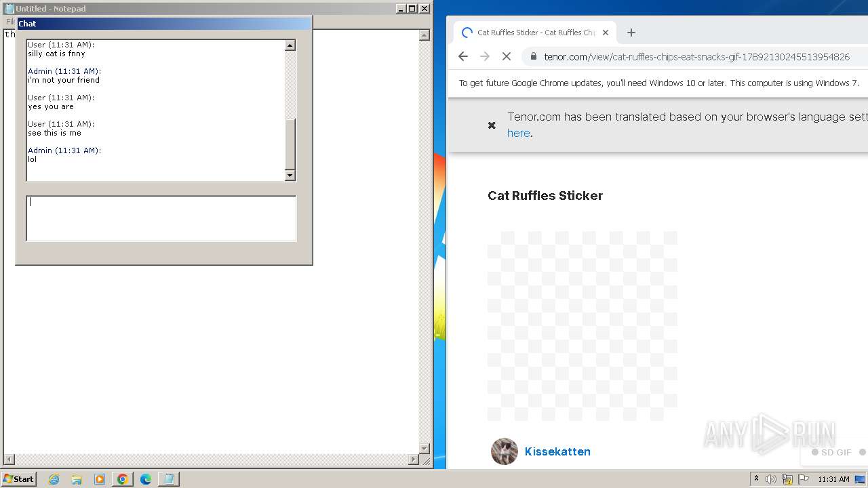Open Microsoft Edge from the taskbar
This screenshot has width=868, height=488.
click(x=146, y=479)
